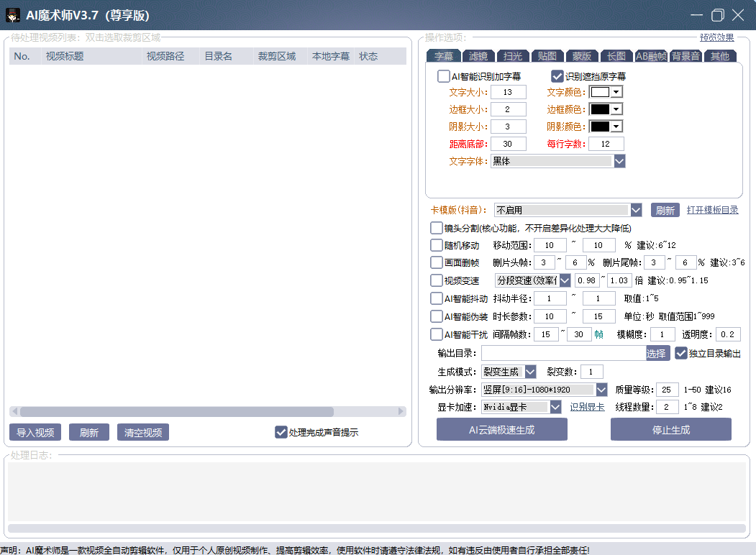
Task: Open the 显卡加速 graphics card dropdown
Action: 555,406
